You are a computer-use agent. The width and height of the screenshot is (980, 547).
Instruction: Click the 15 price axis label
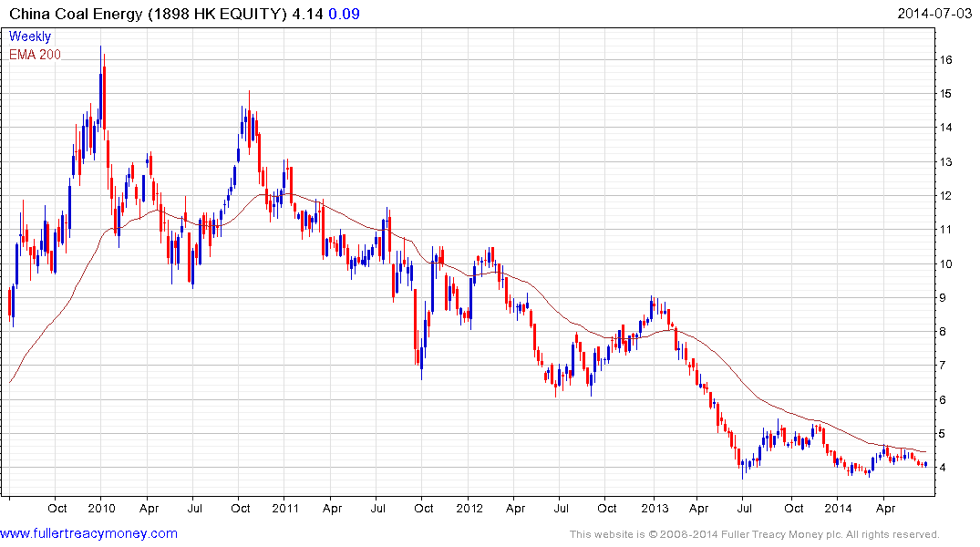(x=945, y=94)
